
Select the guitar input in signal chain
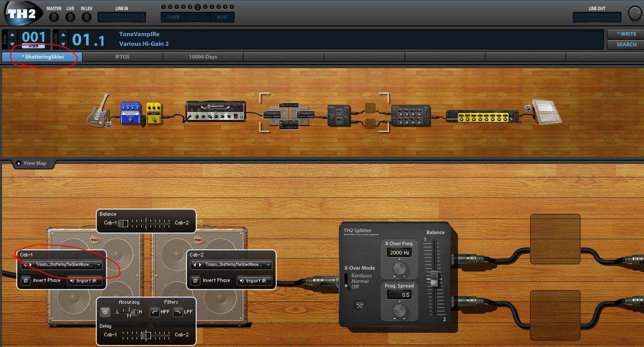point(99,110)
